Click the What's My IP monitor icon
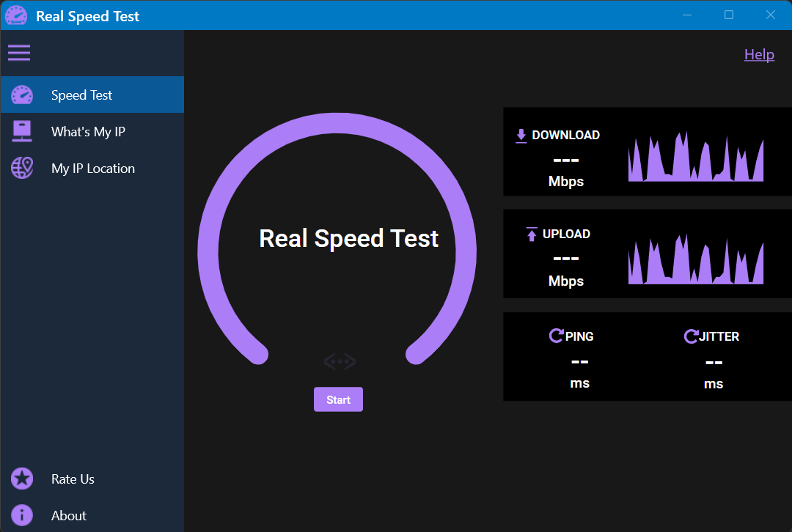Image resolution: width=792 pixels, height=532 pixels. coord(22,131)
